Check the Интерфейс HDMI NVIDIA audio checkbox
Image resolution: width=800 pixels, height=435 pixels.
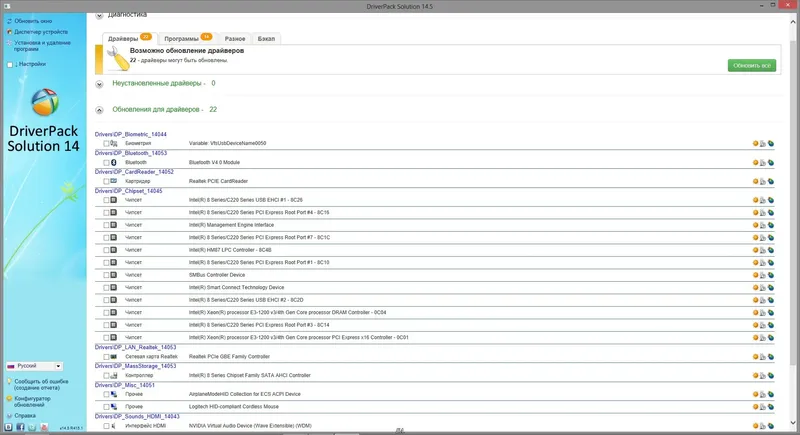click(106, 426)
